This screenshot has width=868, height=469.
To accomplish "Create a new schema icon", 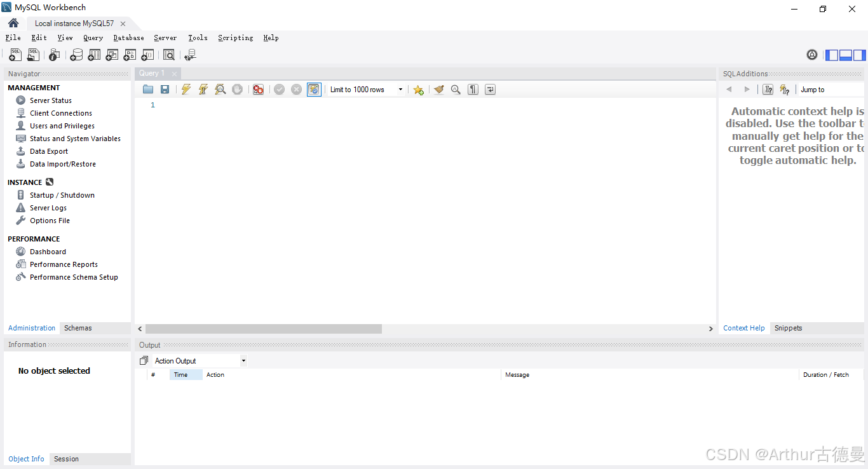I will coord(76,55).
